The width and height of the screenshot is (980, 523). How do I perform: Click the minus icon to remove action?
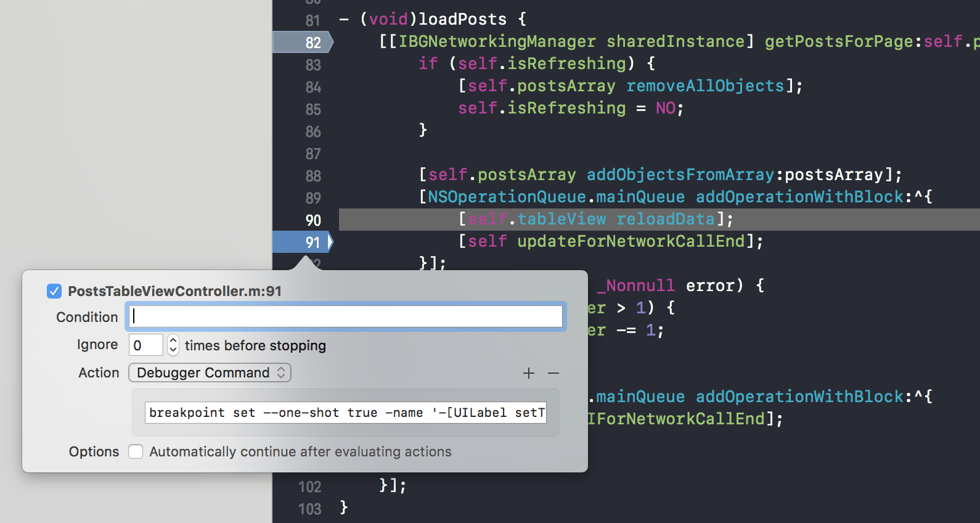[x=553, y=373]
